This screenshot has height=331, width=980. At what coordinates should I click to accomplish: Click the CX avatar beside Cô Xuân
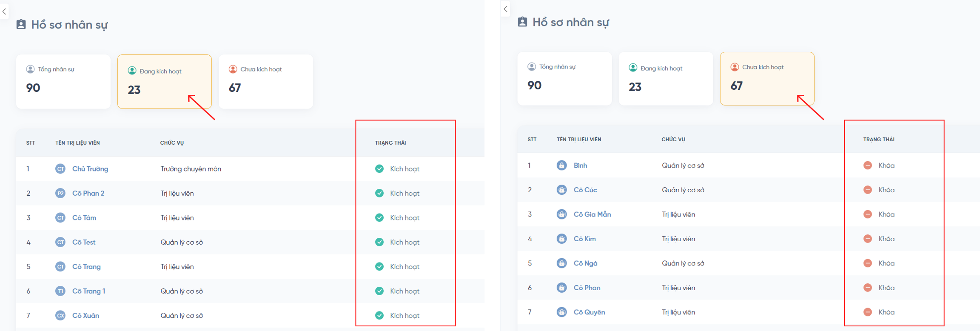click(x=60, y=315)
